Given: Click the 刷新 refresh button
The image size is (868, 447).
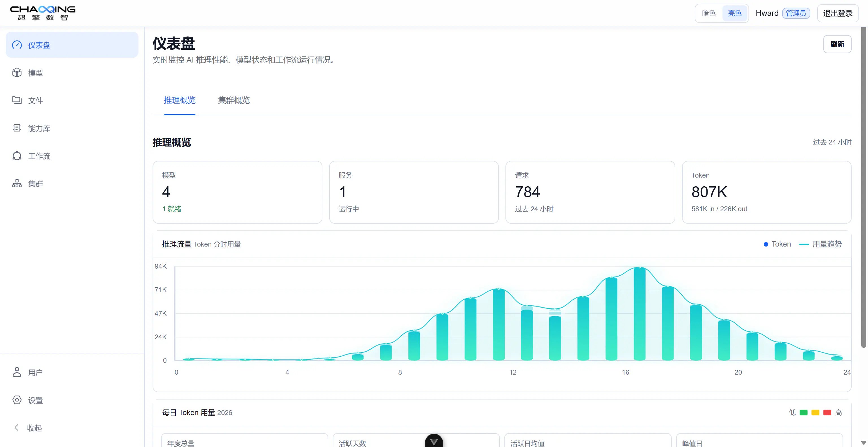Looking at the screenshot, I should 837,44.
